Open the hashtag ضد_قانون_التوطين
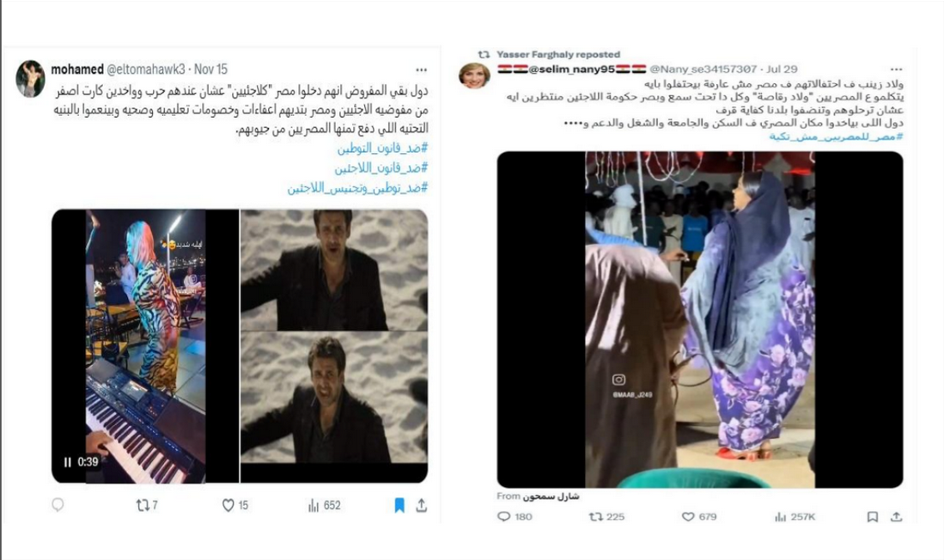Screen dimensions: 944x560 coord(381,148)
